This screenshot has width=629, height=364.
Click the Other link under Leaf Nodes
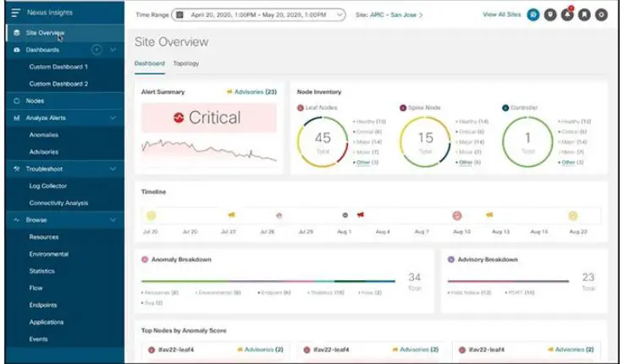363,163
